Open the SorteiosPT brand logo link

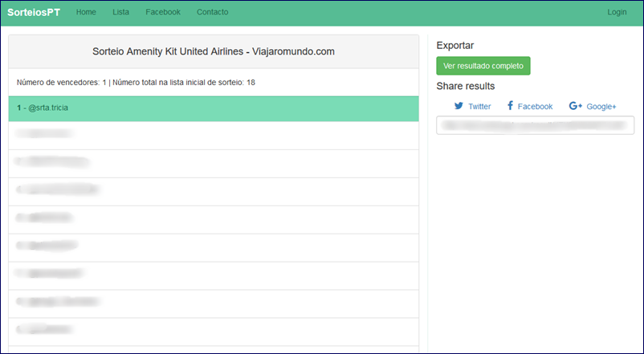point(34,12)
